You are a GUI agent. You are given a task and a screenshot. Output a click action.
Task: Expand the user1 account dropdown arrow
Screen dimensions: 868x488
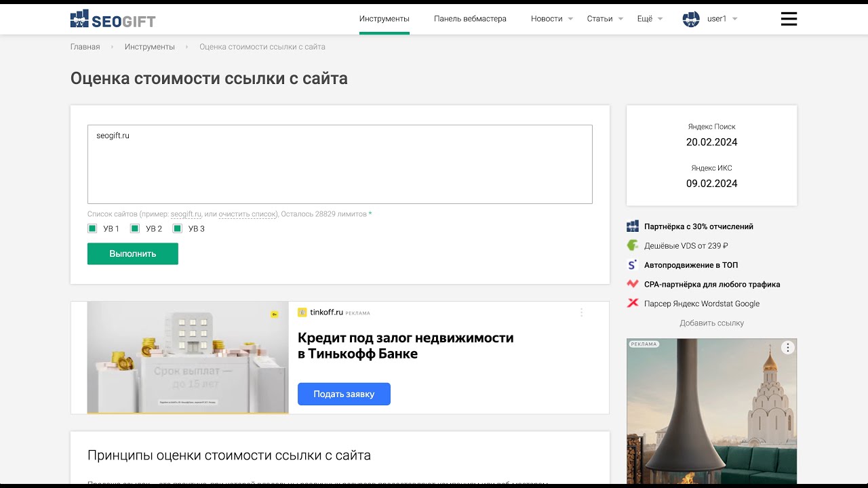pyautogui.click(x=735, y=19)
